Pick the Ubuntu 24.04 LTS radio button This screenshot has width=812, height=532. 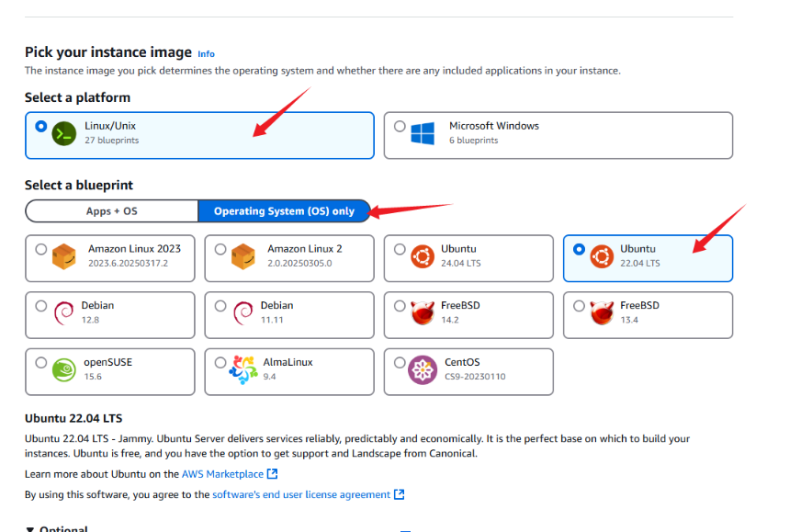tap(400, 249)
